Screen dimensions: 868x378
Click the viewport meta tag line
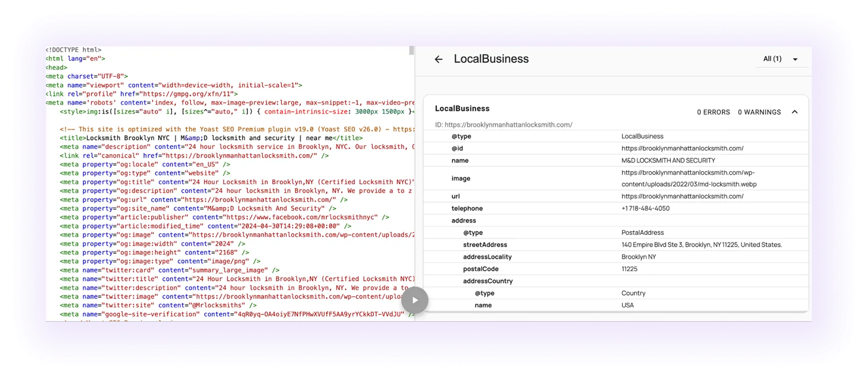[174, 85]
